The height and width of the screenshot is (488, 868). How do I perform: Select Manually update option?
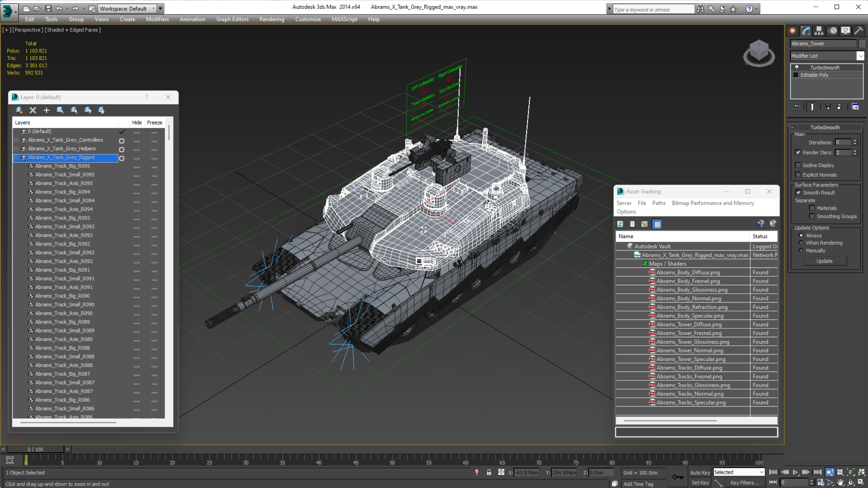[801, 250]
